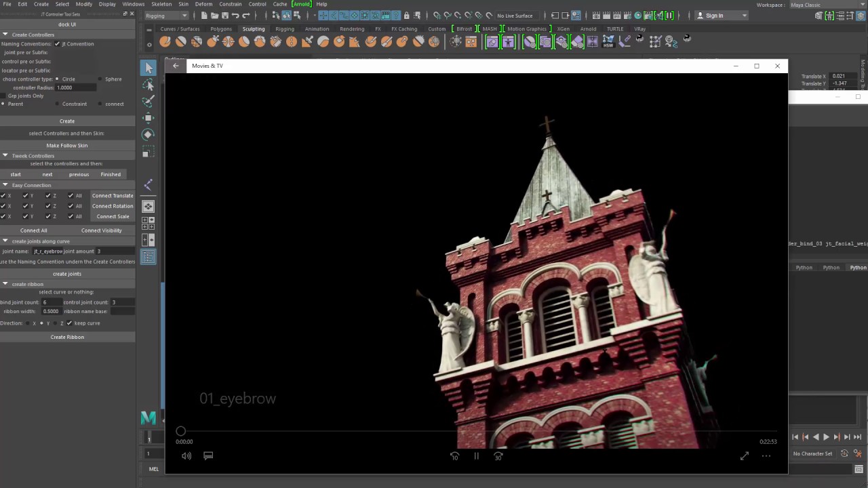
Task: Switch to the Animation shelf tab
Action: pos(317,29)
